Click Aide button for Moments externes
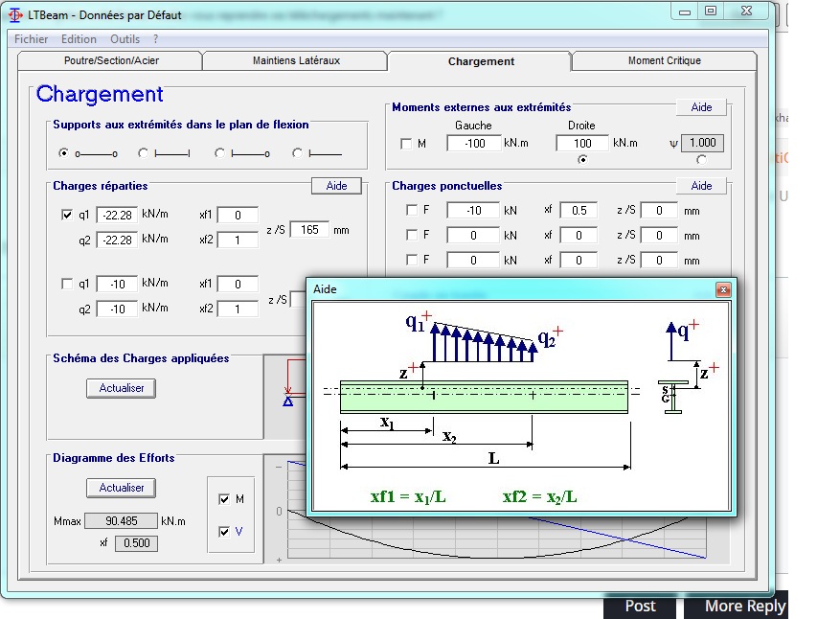This screenshot has width=840, height=619. pyautogui.click(x=701, y=107)
